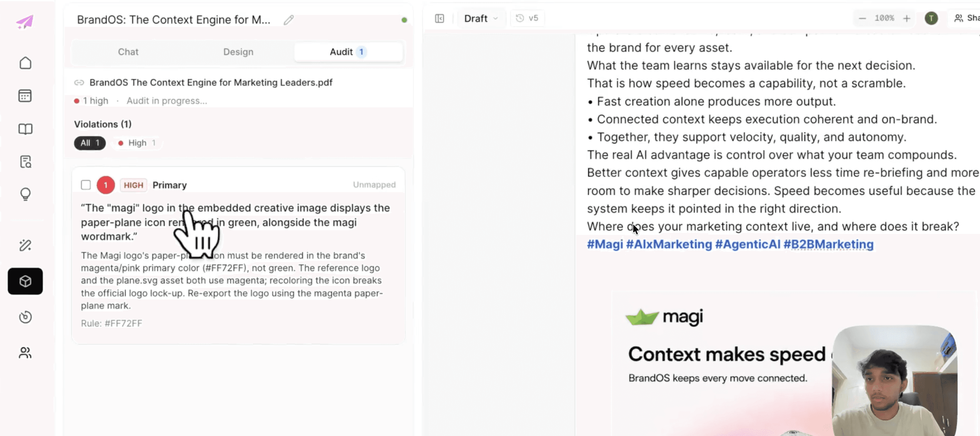This screenshot has width=980, height=436.
Task: Click the green magi logo in the creative image
Action: pyautogui.click(x=664, y=317)
